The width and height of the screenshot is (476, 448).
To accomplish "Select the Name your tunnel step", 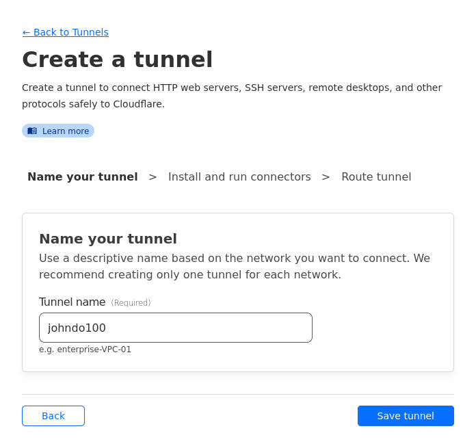I will click(82, 176).
